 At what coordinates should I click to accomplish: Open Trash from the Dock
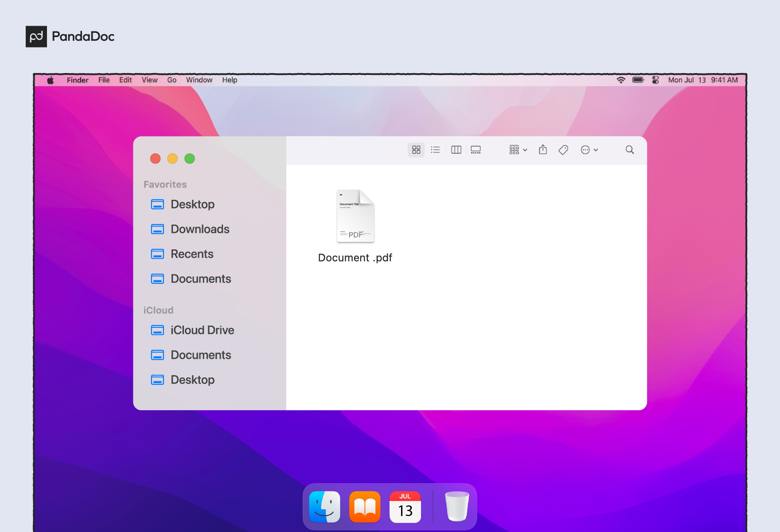457,506
